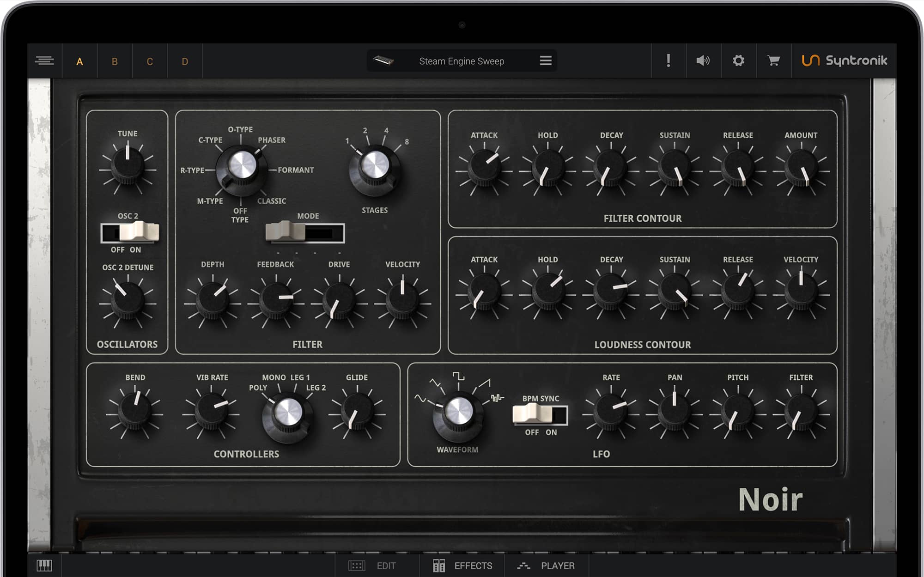Click the Loudness Contour VELOCITY knob
924x577 pixels.
(x=801, y=292)
